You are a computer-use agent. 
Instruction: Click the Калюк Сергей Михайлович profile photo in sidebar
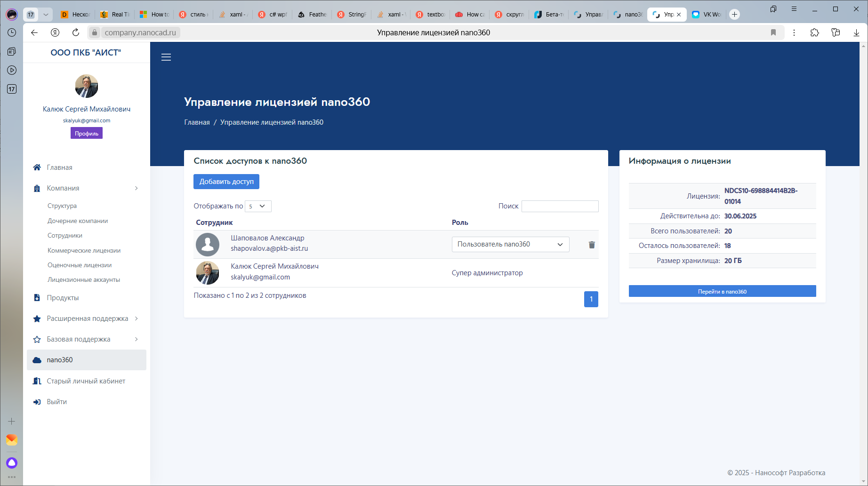point(87,86)
